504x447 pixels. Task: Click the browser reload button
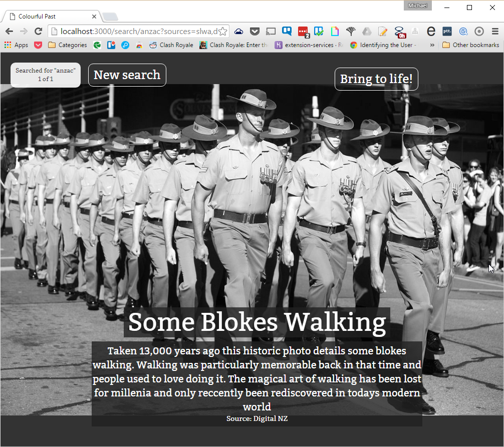[x=38, y=32]
